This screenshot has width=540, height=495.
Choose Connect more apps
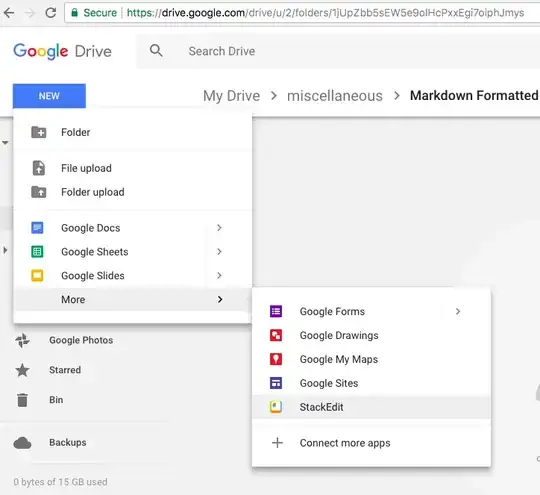pos(371,443)
